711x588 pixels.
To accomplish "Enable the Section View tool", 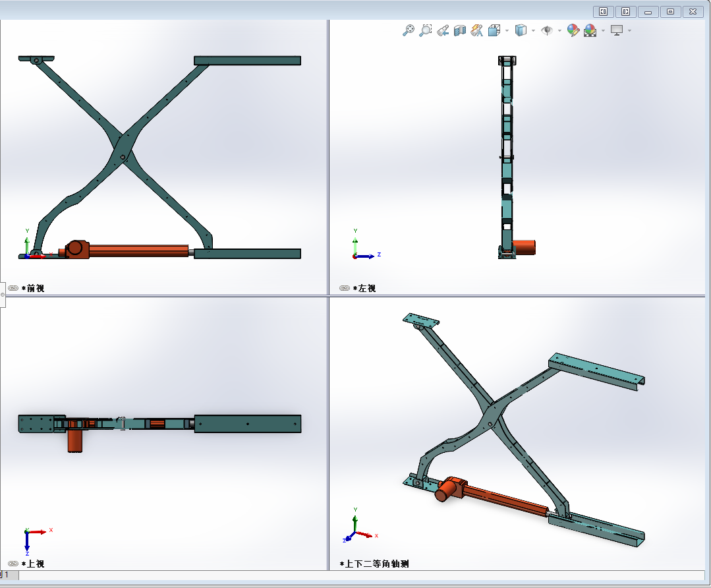I will [x=460, y=30].
